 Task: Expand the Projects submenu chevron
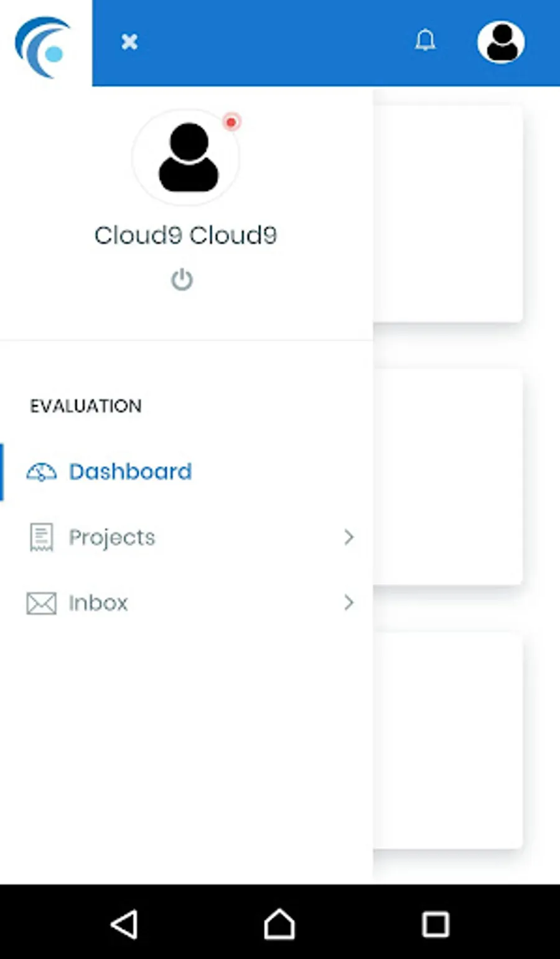coord(348,537)
